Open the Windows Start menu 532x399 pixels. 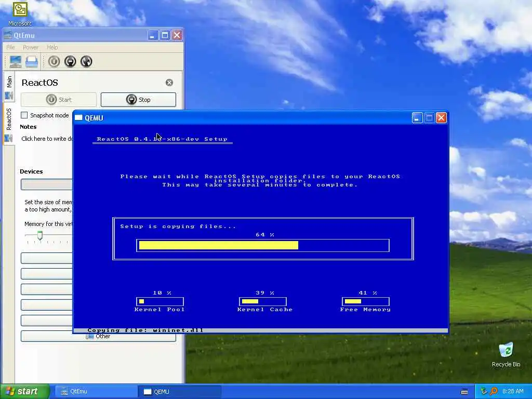(25, 391)
